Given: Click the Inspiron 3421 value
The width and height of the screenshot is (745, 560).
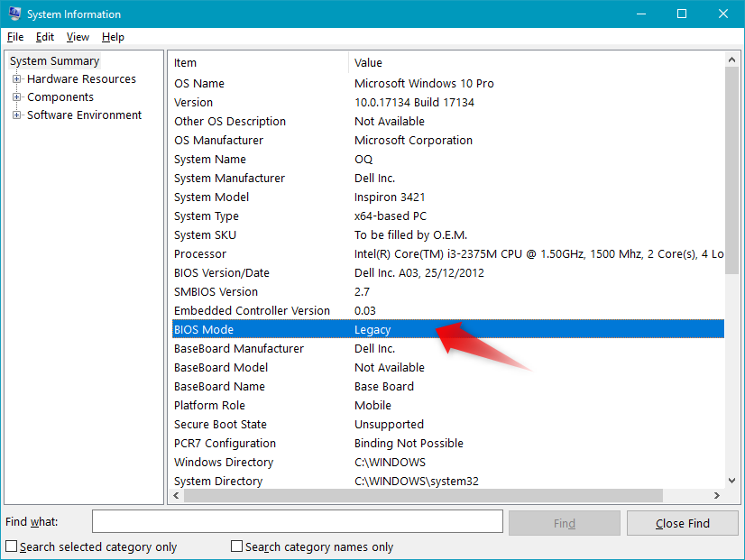Looking at the screenshot, I should pyautogui.click(x=390, y=197).
